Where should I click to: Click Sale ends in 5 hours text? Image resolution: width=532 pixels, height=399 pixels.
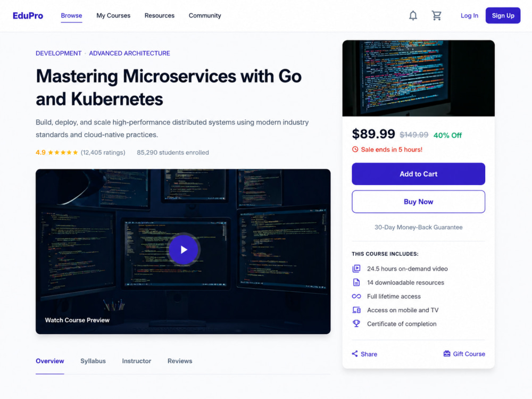392,149
